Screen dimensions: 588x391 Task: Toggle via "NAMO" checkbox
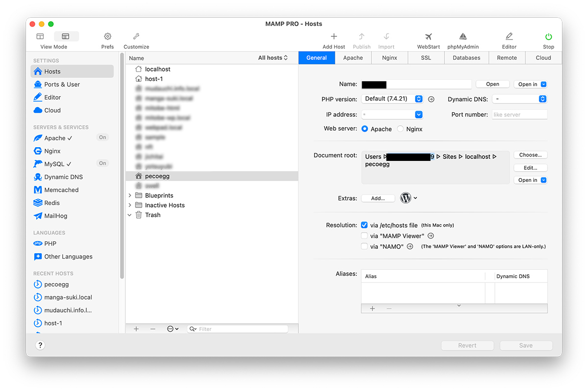pyautogui.click(x=364, y=247)
